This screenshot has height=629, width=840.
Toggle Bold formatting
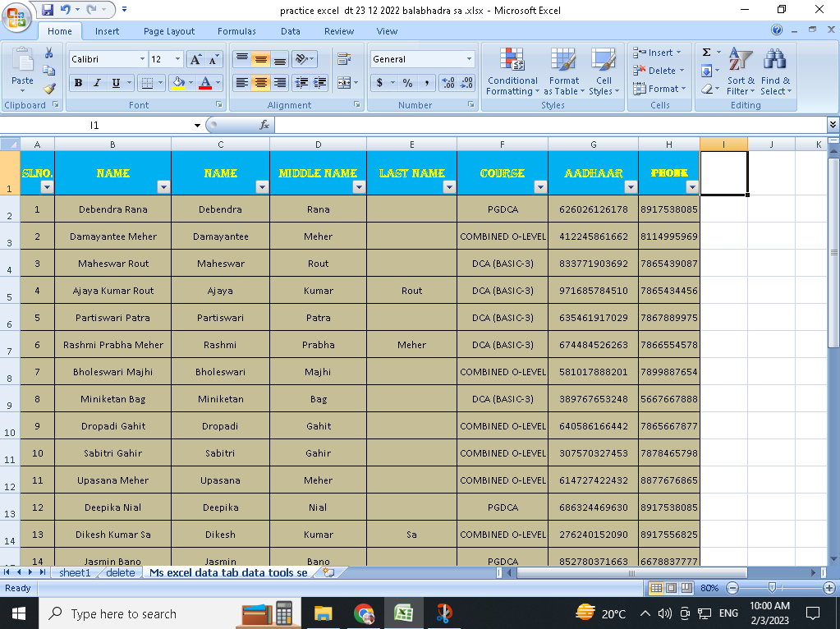[78, 83]
